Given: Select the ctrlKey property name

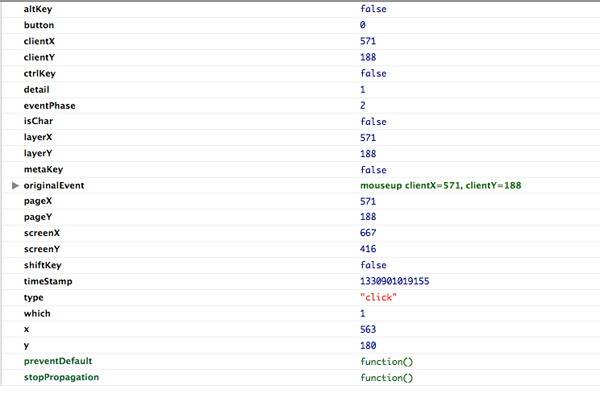Looking at the screenshot, I should click(39, 73).
